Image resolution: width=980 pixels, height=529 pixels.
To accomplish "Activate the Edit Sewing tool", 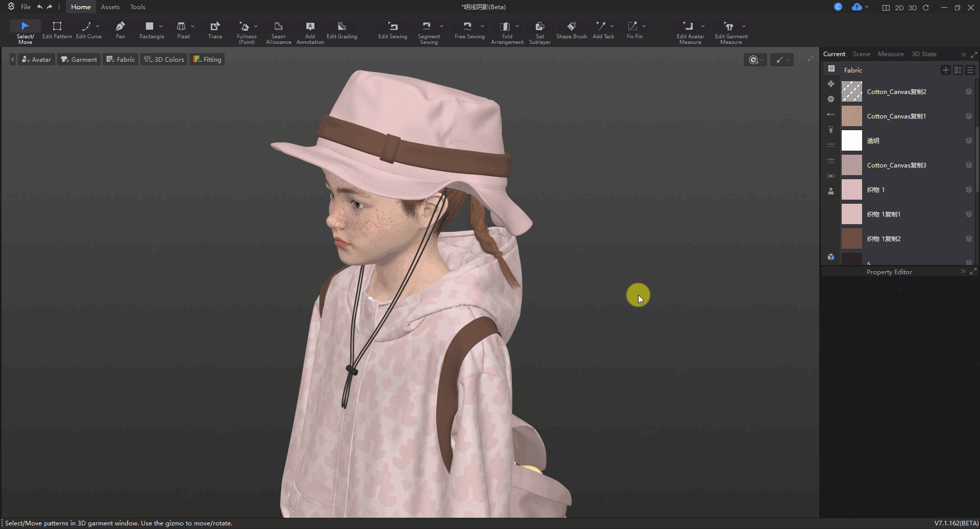I will (x=392, y=30).
